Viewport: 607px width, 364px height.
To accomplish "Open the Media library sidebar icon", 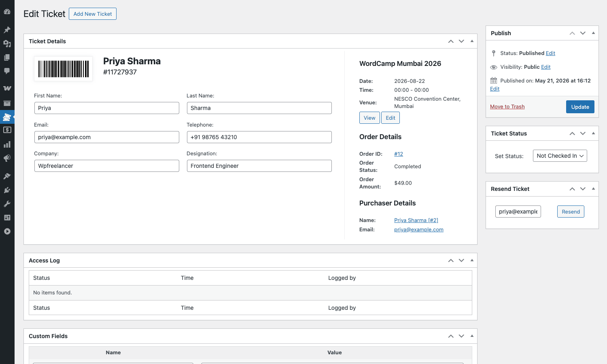I will point(7,43).
